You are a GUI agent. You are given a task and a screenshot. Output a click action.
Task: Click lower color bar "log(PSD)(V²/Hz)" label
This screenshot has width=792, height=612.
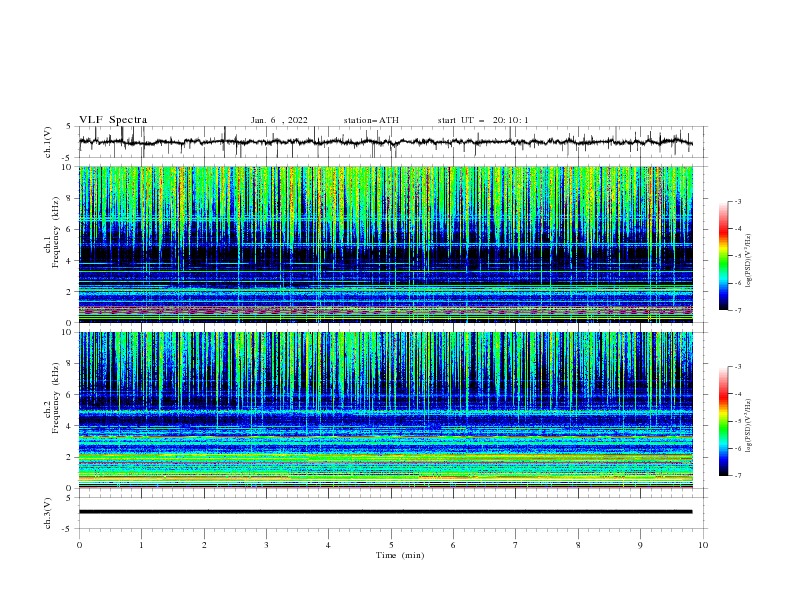tap(749, 425)
